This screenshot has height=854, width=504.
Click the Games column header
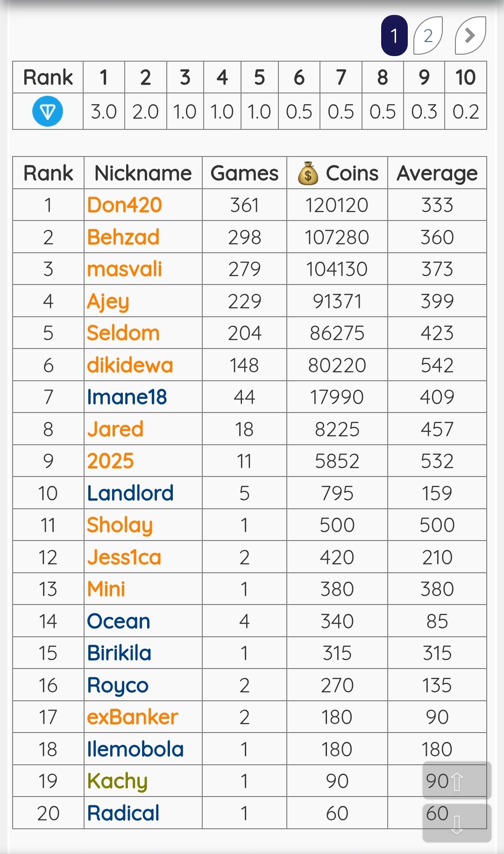point(244,173)
